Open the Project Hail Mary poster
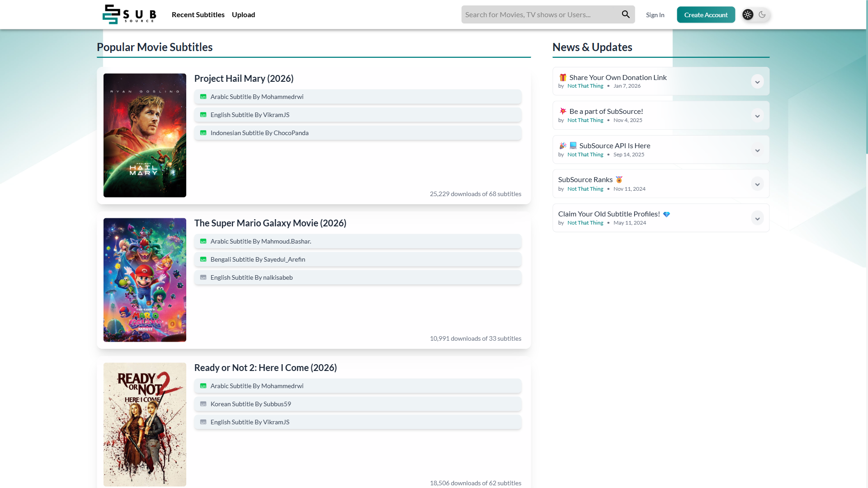The image size is (868, 488). pyautogui.click(x=145, y=135)
